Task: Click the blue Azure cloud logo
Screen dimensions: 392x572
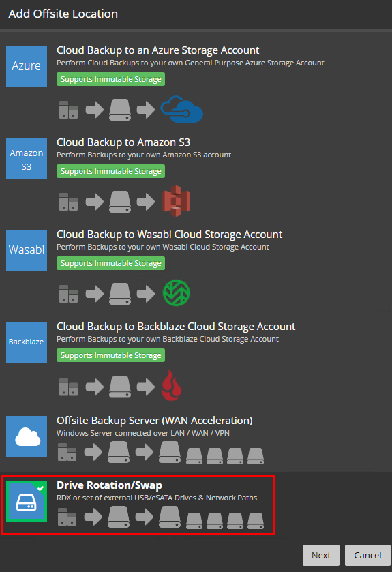Action: pos(181,109)
